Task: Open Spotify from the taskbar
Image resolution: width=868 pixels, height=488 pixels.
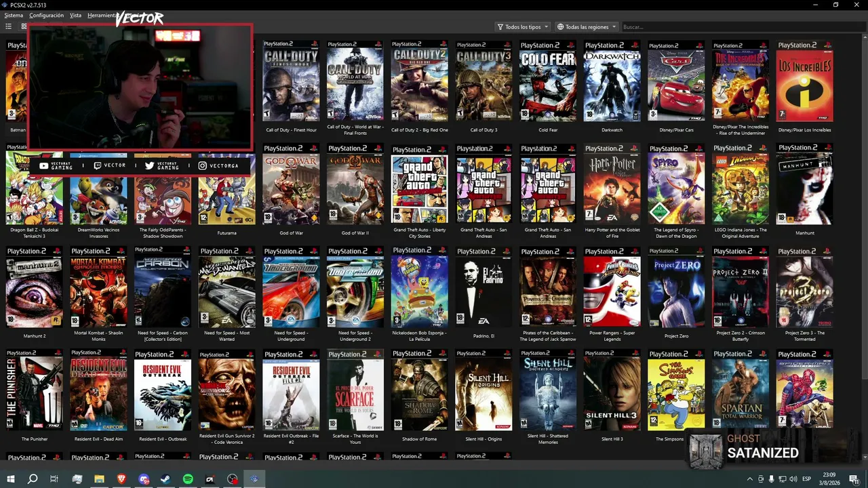Action: (188, 479)
